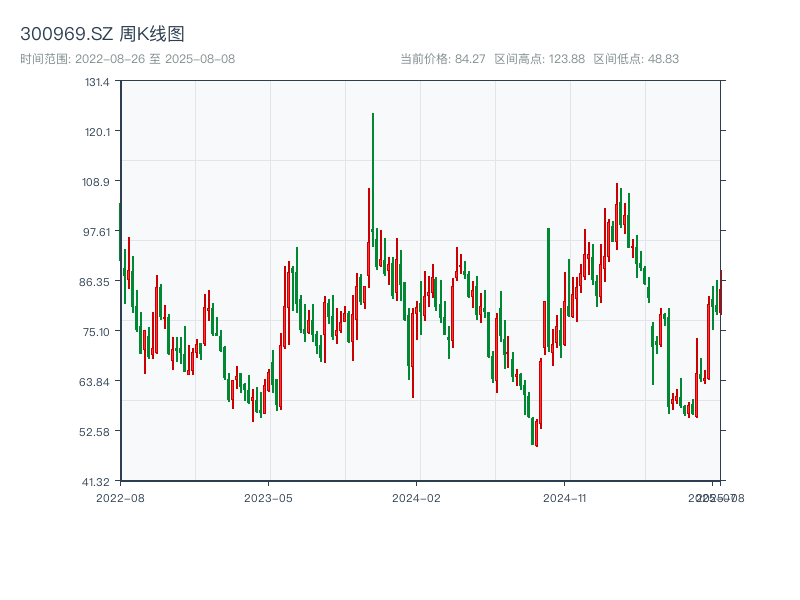Click the 108.9 y-axis price label
This screenshot has height=600, width=800.
97,182
